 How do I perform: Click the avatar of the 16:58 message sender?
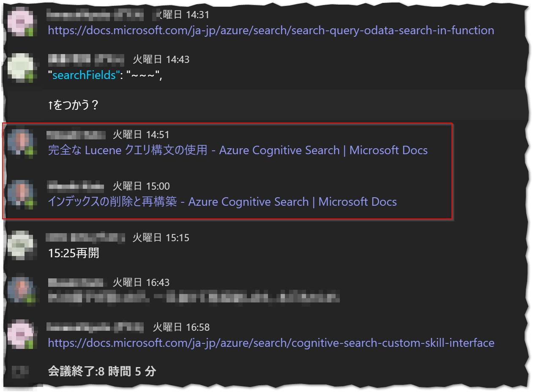click(22, 334)
